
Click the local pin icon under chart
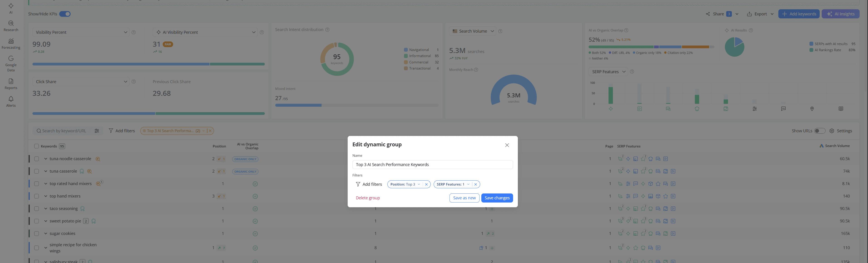(x=812, y=109)
